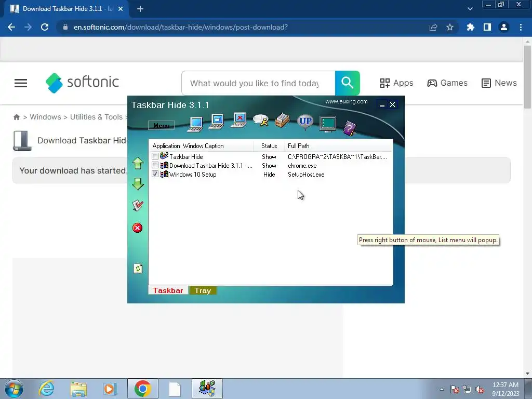Click the Windows breadcrumb link
The height and width of the screenshot is (399, 532).
tap(46, 117)
